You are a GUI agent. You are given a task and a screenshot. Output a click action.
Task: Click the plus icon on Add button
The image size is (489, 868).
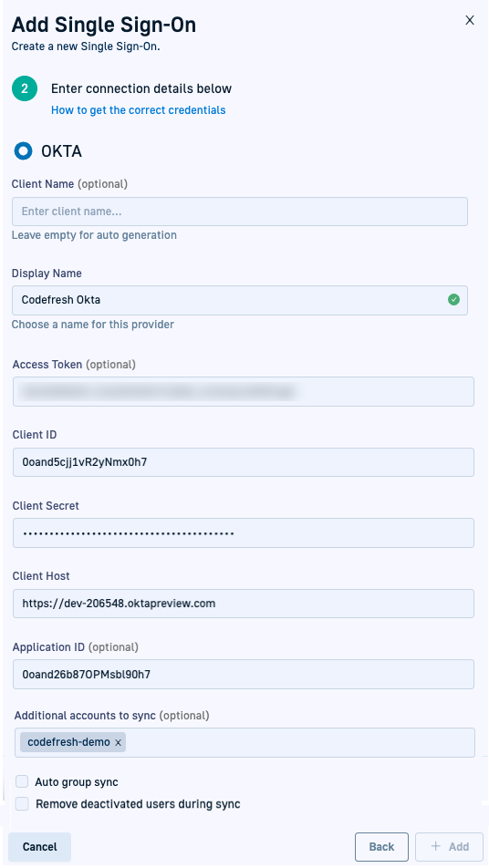click(x=436, y=846)
